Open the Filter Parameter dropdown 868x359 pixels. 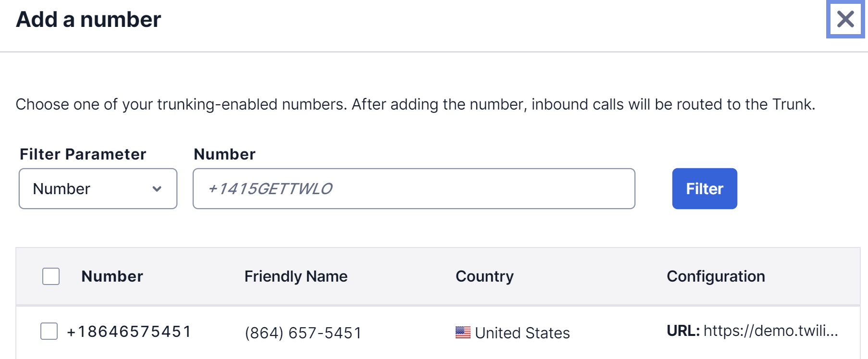tap(98, 188)
